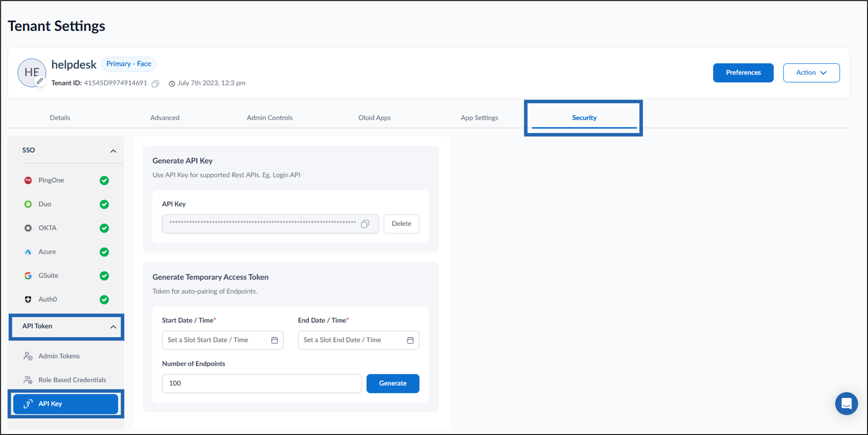Open the chat support bubble
Viewport: 868px width, 435px height.
846,403
